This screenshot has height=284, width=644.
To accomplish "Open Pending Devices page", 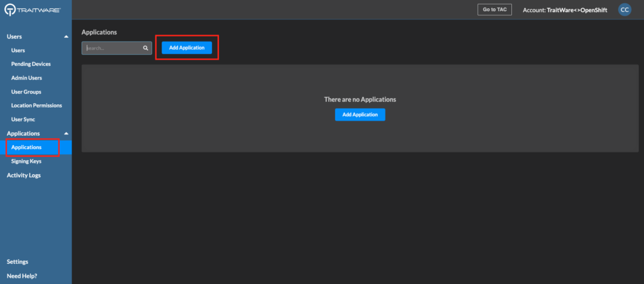I will click(x=31, y=64).
